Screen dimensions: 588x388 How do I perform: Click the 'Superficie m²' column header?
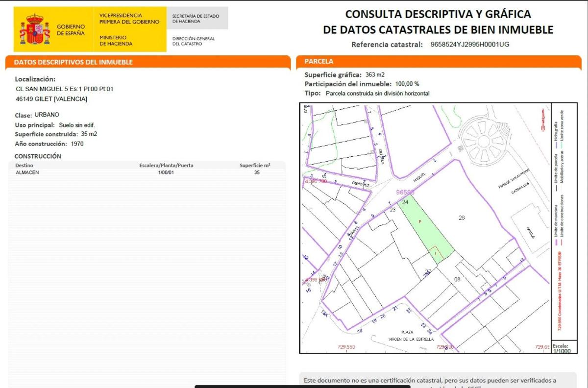(x=255, y=166)
